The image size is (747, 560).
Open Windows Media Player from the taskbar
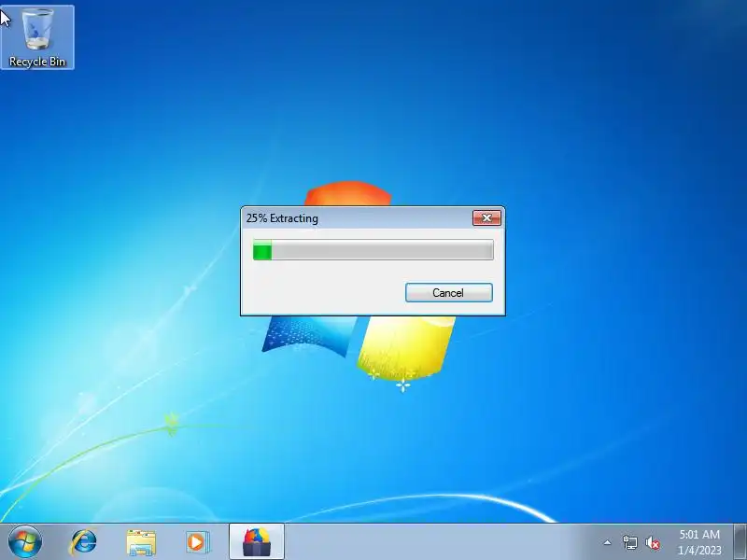pos(198,542)
